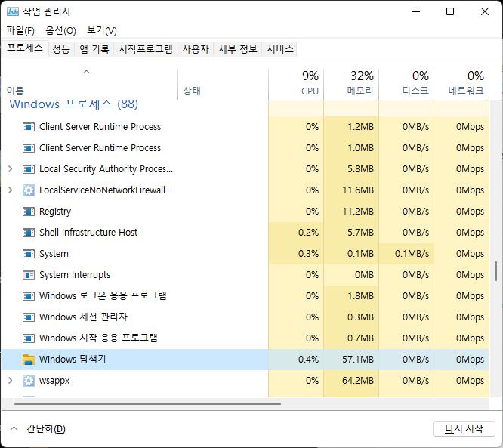Click the 0.2% CPU value of Shell Infrastructure Host
503x448 pixels.
click(308, 233)
